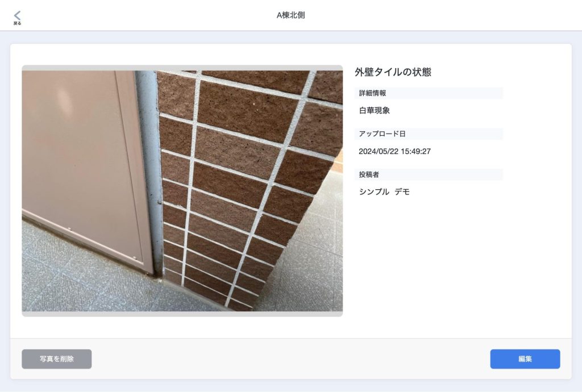582x392 pixels.
Task: Click the footer bar between the two buttons
Action: tap(290, 358)
